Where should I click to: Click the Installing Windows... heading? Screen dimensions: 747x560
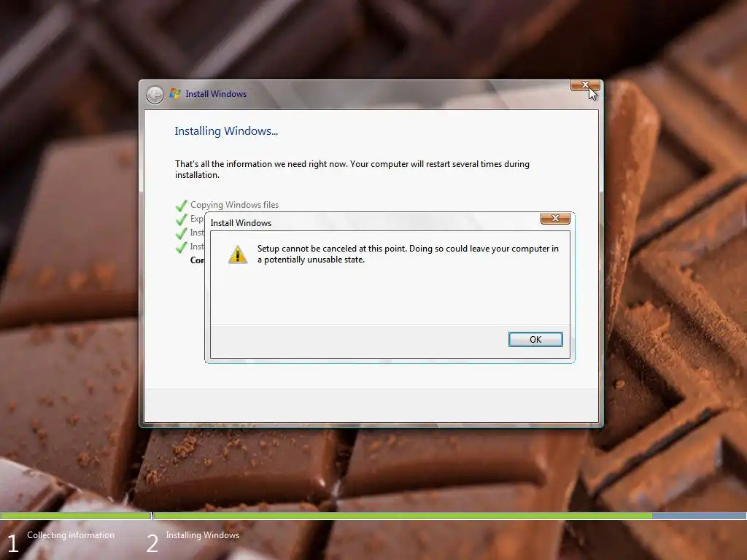point(226,131)
